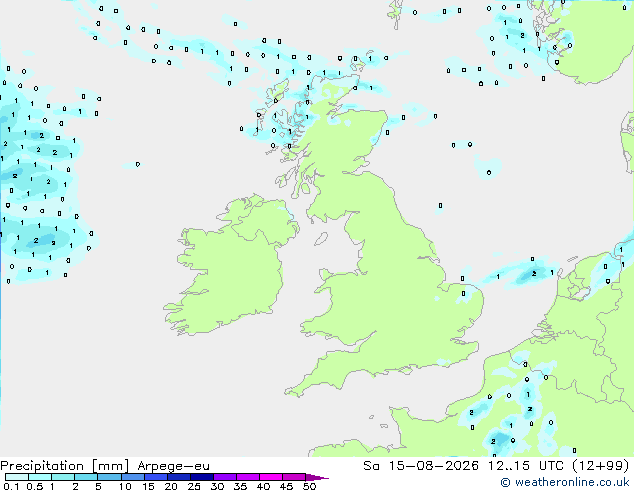Click the Isle of Man outline on map
Screen dimensions: 634x490
[x=321, y=239]
